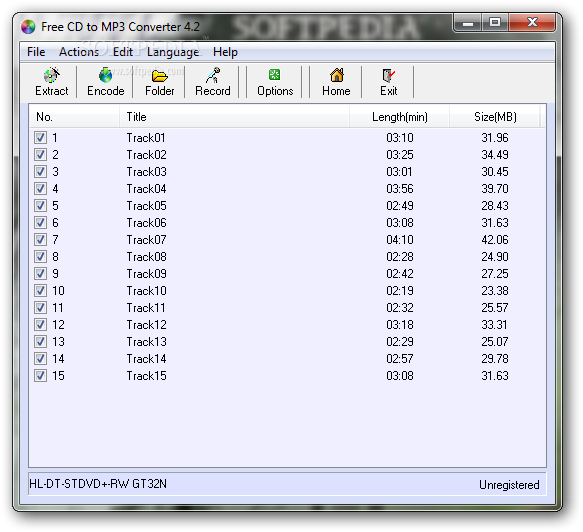
Task: Select the Track12 title
Action: [146, 325]
